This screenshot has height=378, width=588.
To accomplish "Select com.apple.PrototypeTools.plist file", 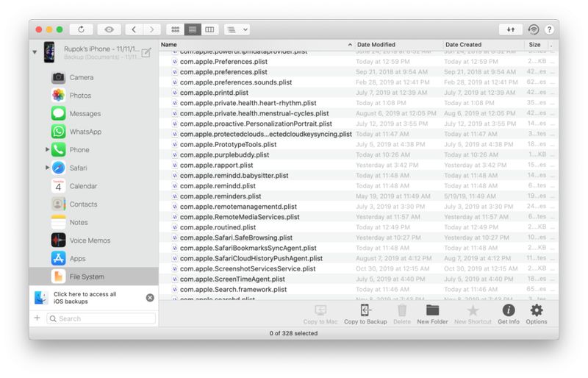I will coord(358,145).
